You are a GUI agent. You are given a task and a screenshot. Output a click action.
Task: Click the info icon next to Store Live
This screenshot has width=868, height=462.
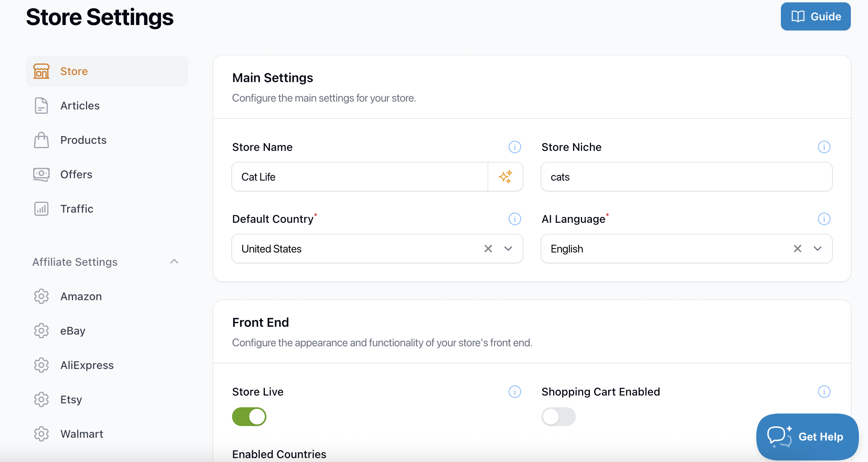pos(514,392)
